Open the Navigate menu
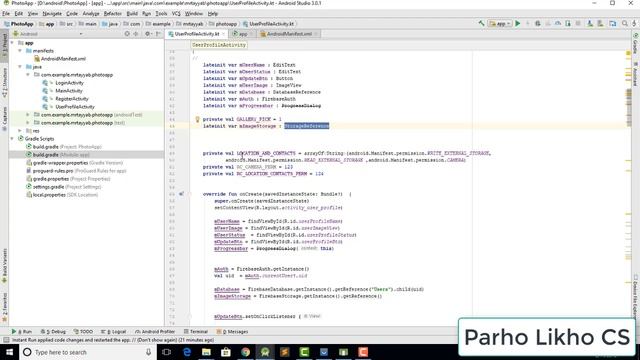 pyautogui.click(x=52, y=13)
